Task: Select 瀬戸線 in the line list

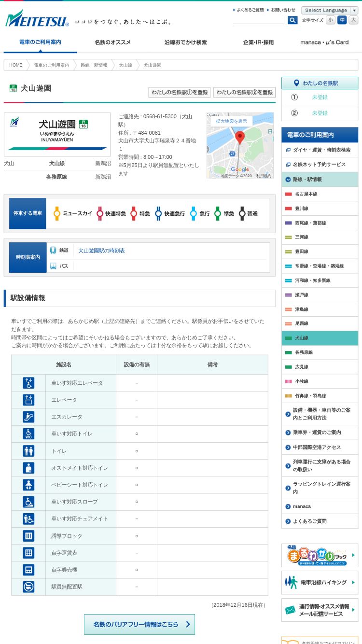Action: pyautogui.click(x=320, y=295)
